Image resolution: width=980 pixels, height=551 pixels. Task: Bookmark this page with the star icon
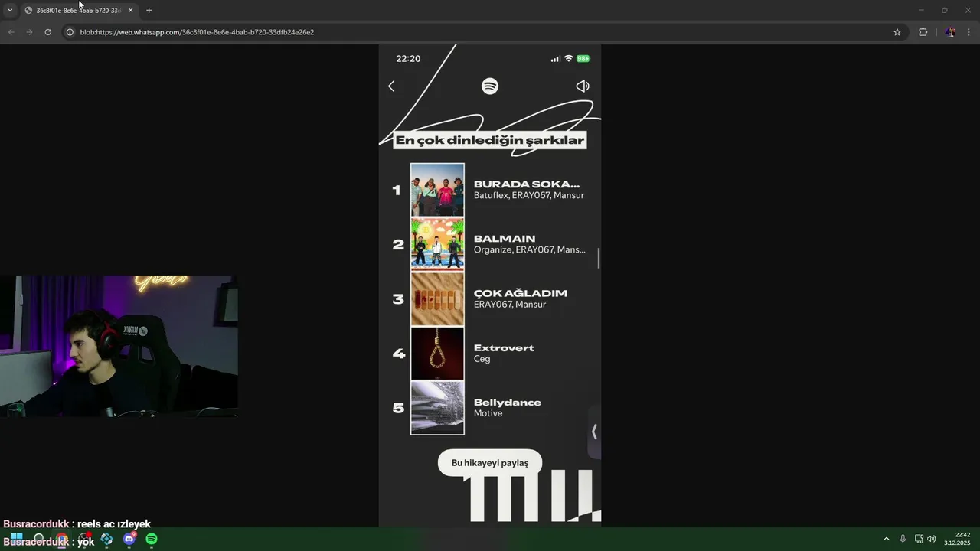pyautogui.click(x=897, y=32)
